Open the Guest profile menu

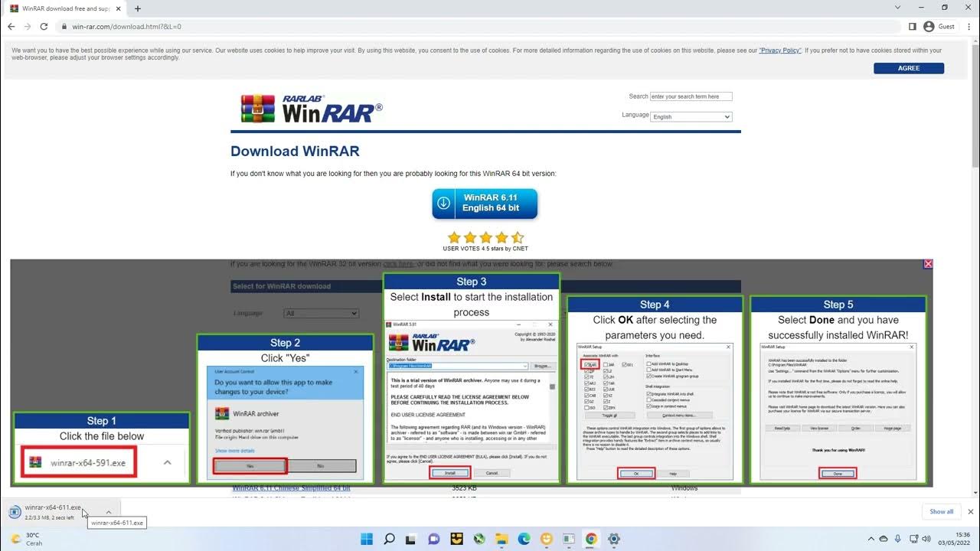(x=939, y=26)
